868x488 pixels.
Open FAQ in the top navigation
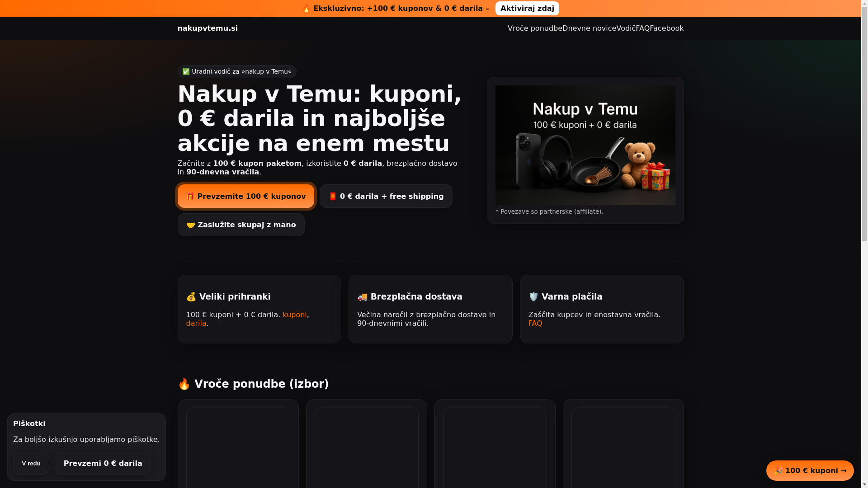tap(642, 28)
